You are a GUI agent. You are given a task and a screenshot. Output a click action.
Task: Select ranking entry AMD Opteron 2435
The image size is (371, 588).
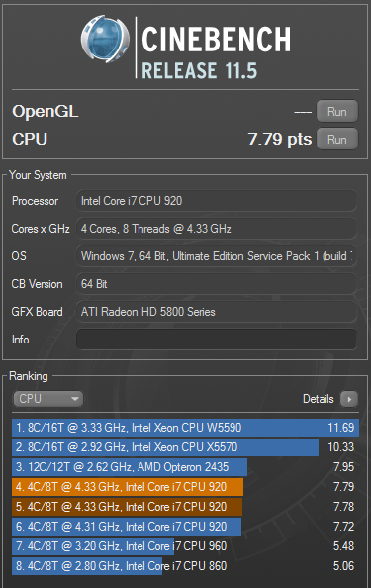[x=185, y=467]
